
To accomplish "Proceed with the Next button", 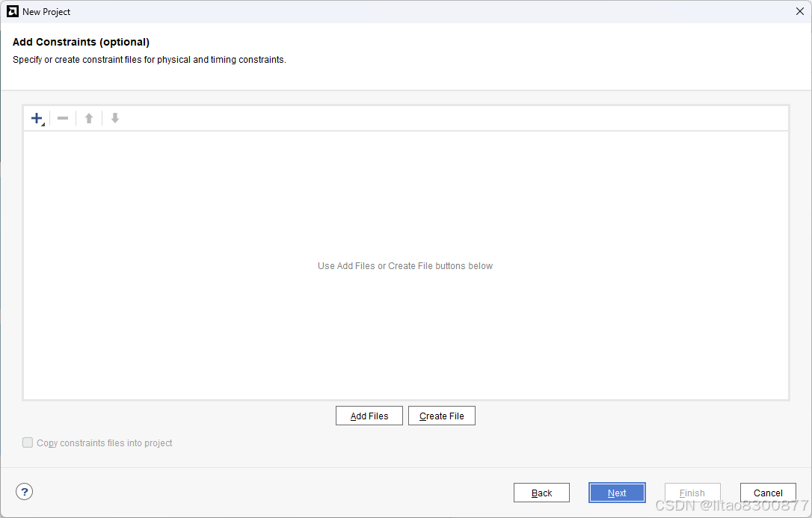I will [617, 493].
